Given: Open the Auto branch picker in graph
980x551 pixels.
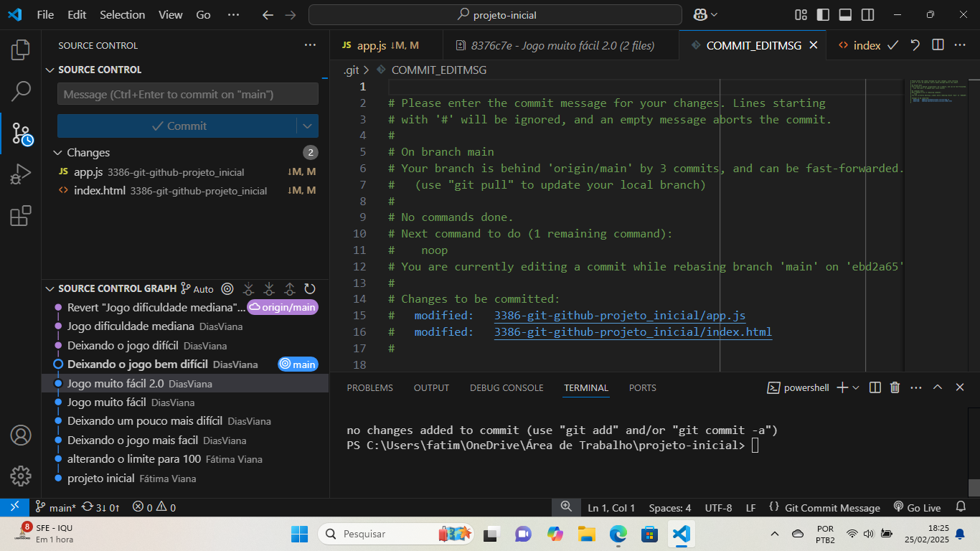Looking at the screenshot, I should pos(197,288).
